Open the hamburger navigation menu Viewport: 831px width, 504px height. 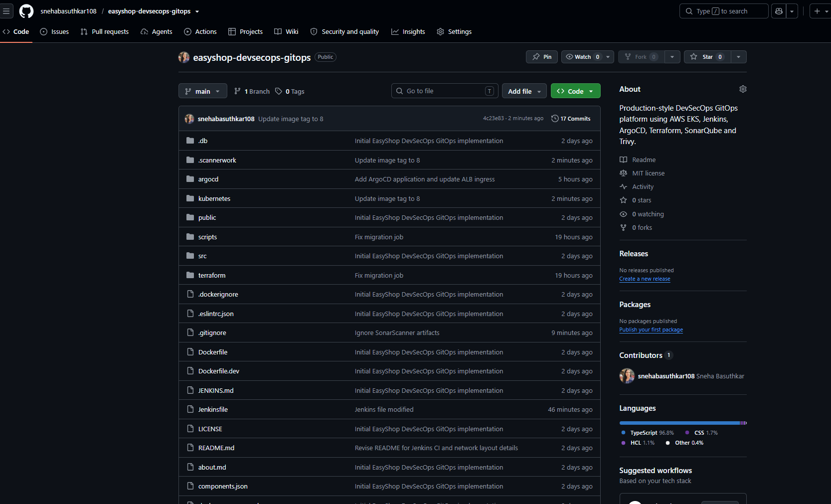click(6, 11)
